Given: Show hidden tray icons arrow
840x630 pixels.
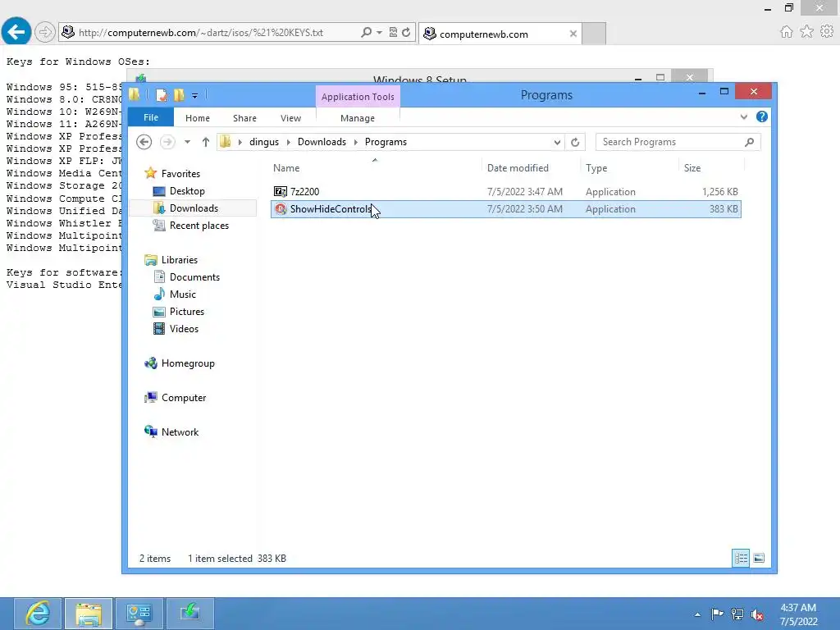Looking at the screenshot, I should 697,614.
